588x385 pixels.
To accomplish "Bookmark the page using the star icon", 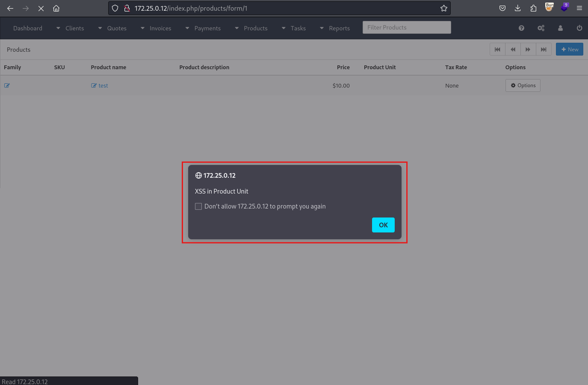I will tap(443, 8).
